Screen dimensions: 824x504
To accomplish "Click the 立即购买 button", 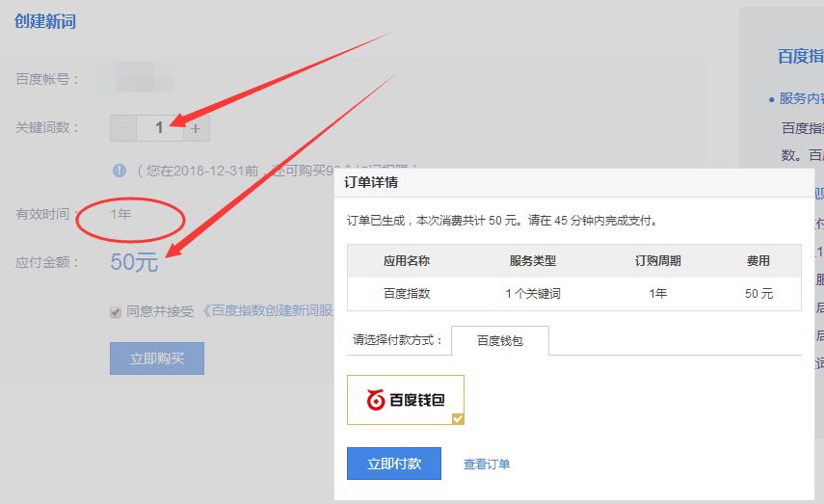I will pyautogui.click(x=157, y=358).
